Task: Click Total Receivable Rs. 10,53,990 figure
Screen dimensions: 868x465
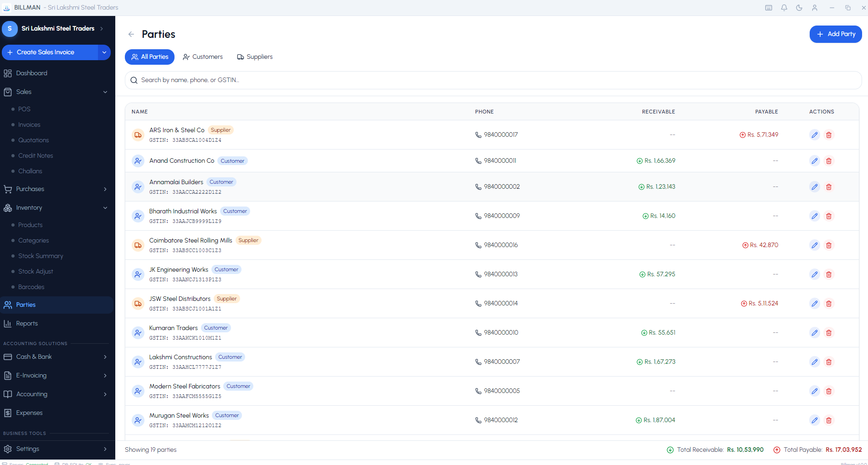Action: pyautogui.click(x=745, y=450)
